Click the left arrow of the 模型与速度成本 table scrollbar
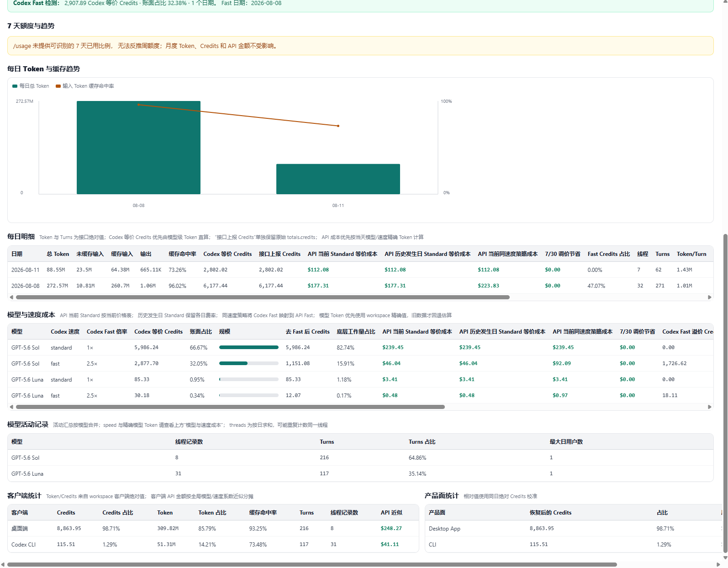728x568 pixels. pyautogui.click(x=11, y=407)
